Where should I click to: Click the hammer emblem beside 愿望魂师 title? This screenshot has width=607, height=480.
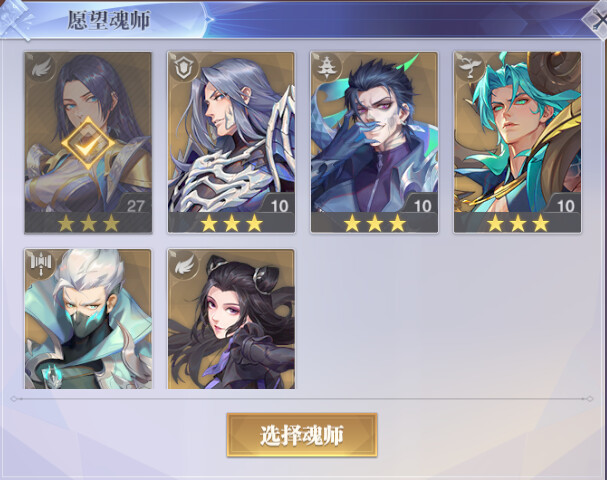click(x=16, y=19)
